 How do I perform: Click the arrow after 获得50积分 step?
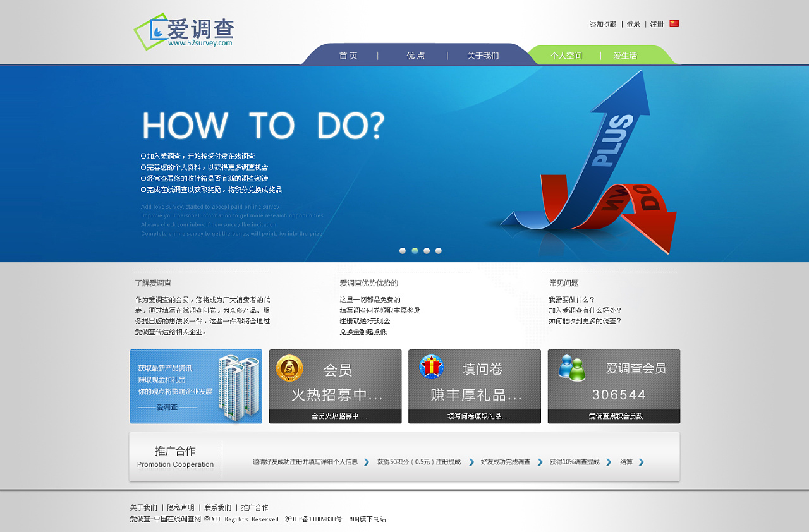[x=471, y=462]
